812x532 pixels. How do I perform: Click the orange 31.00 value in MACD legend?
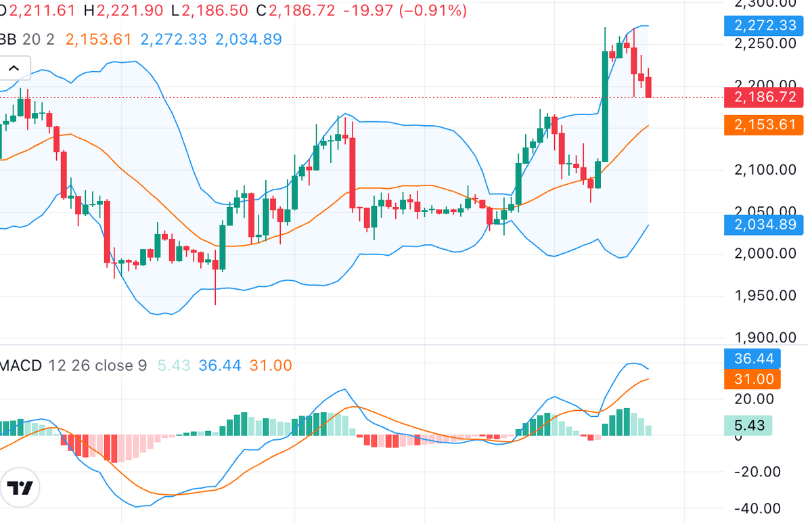point(271,365)
